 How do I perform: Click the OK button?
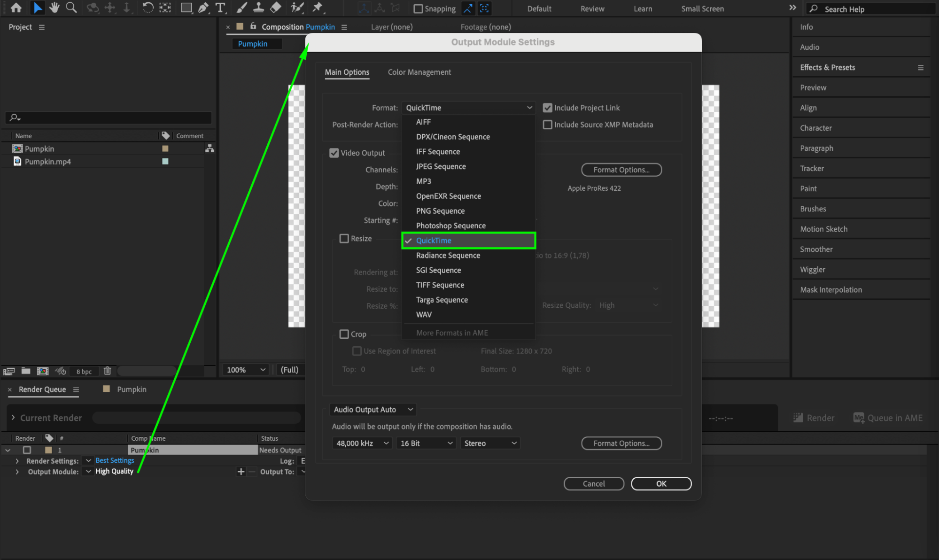661,483
